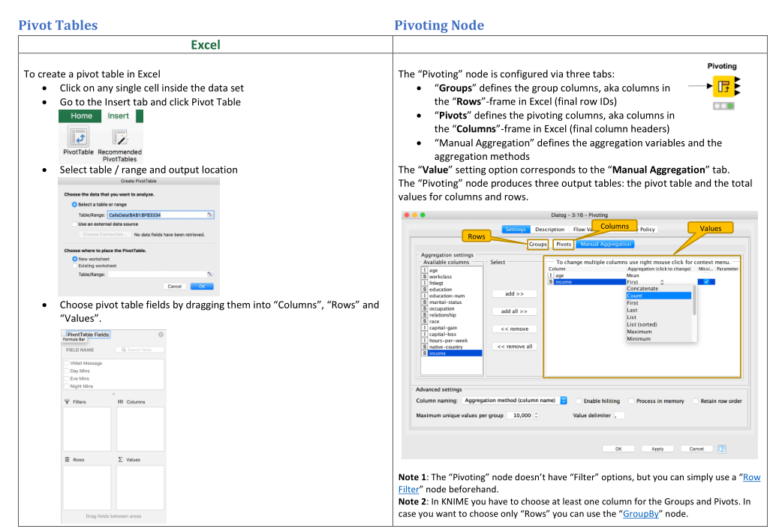Select Concatenate in aggregation list
The width and height of the screenshot is (779, 532).
[x=659, y=289]
